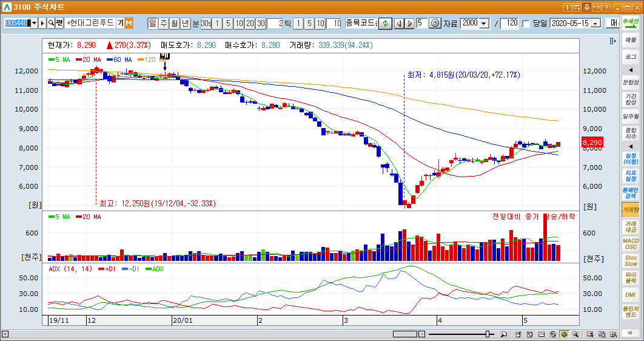Viewport: 644px width, 341px height.
Task: Click the small square button left of the zoom slider
Action: (421, 334)
